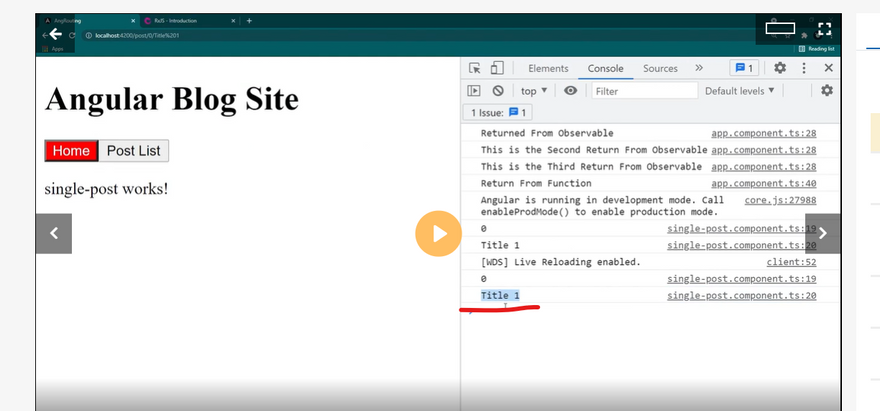Screen dimensions: 880x411
Task: Click the Post List button
Action: pyautogui.click(x=133, y=151)
